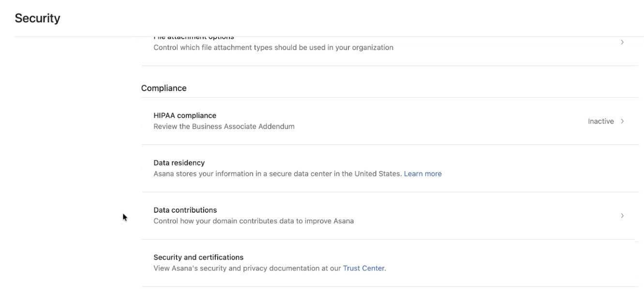Screen dimensions: 644x298
Task: Click the arrow icon next to Inactive
Action: click(x=622, y=121)
